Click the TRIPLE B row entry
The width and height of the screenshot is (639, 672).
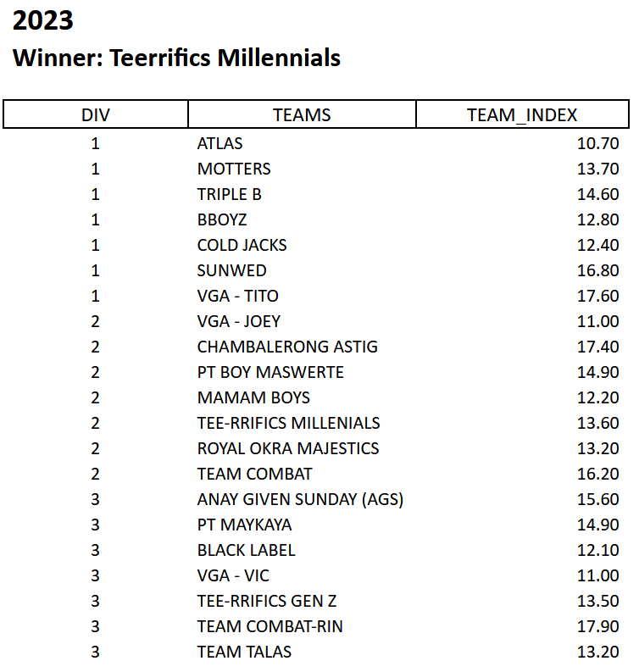[229, 194]
